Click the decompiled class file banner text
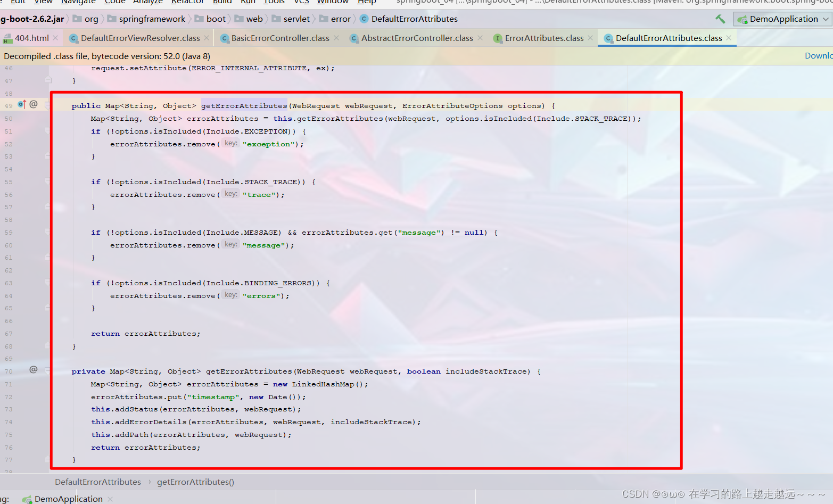The width and height of the screenshot is (833, 504). click(107, 56)
